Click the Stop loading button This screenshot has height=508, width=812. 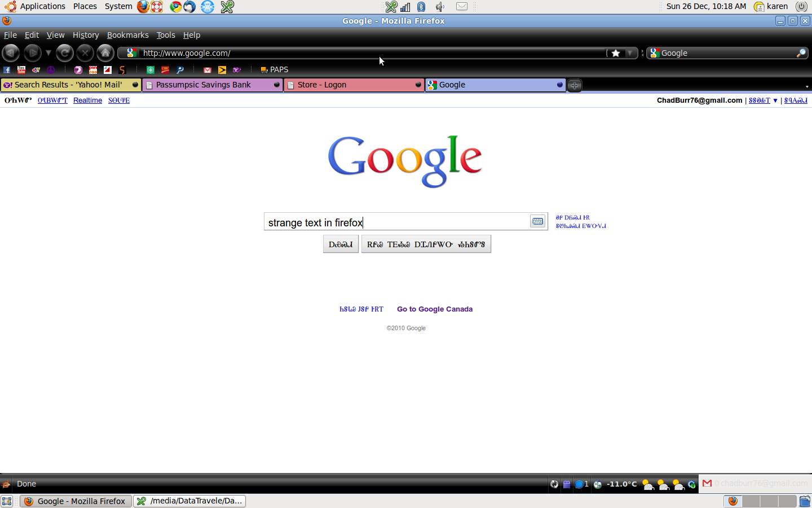tap(85, 53)
